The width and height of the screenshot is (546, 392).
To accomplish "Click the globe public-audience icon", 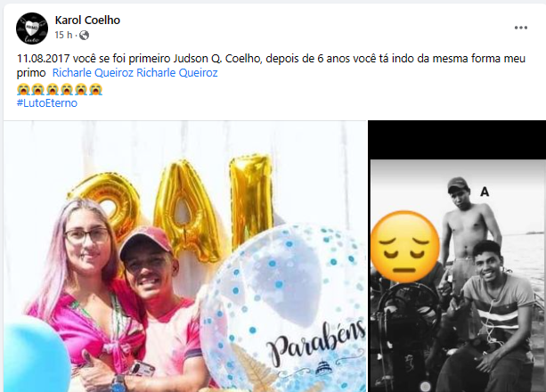I will (85, 36).
